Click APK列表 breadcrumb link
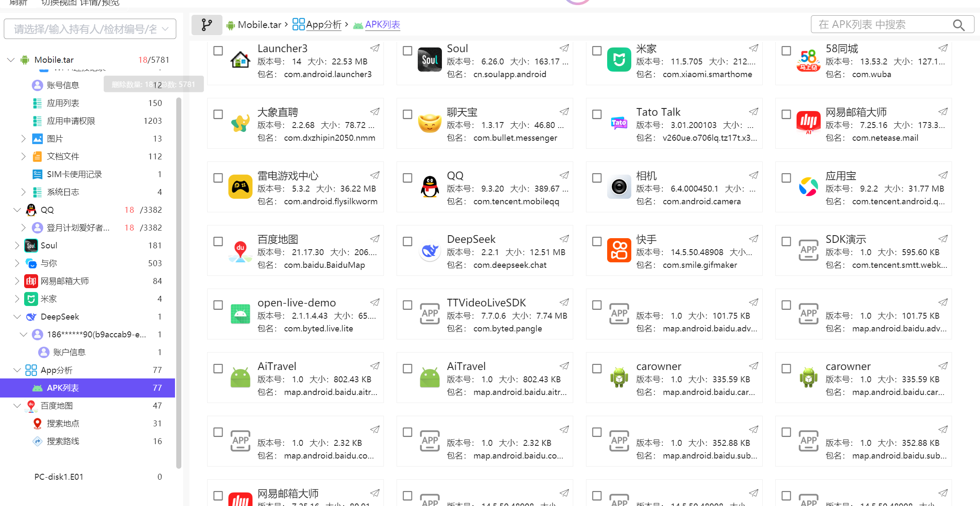 pyautogui.click(x=383, y=25)
